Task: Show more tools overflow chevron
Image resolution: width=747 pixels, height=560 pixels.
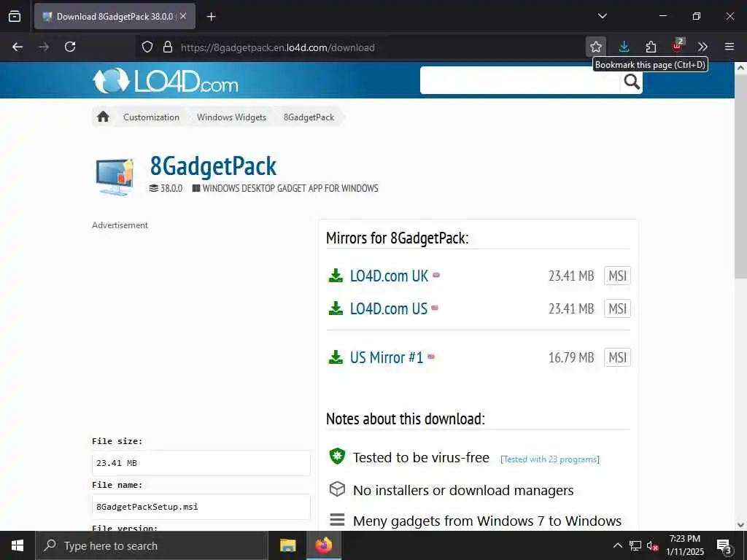Action: point(703,47)
